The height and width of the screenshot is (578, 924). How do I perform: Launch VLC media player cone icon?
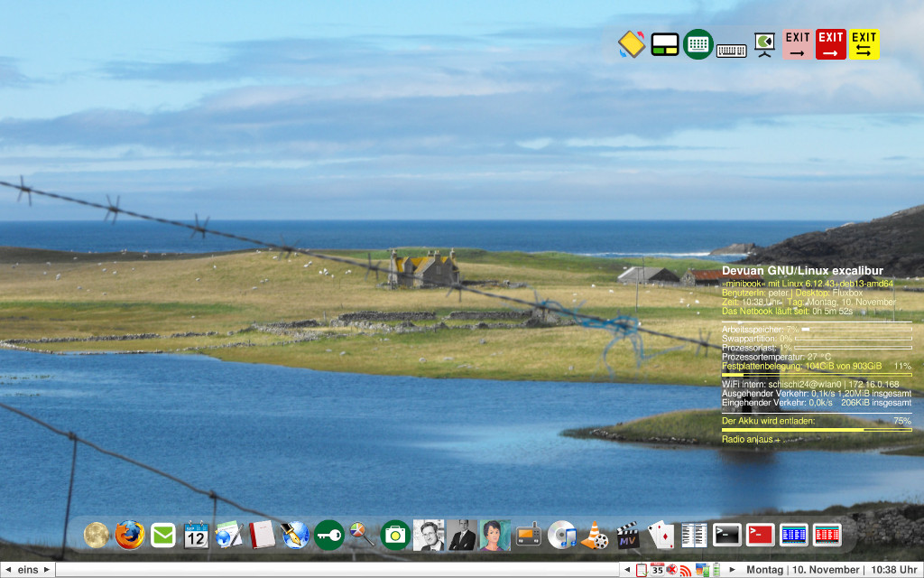594,536
